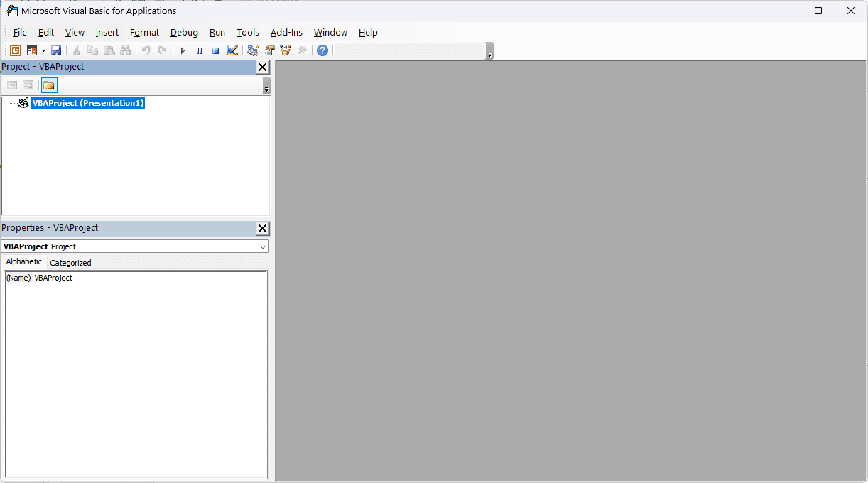Maximize the Visual Basic window
Image resolution: width=868 pixels, height=483 pixels.
[x=818, y=11]
